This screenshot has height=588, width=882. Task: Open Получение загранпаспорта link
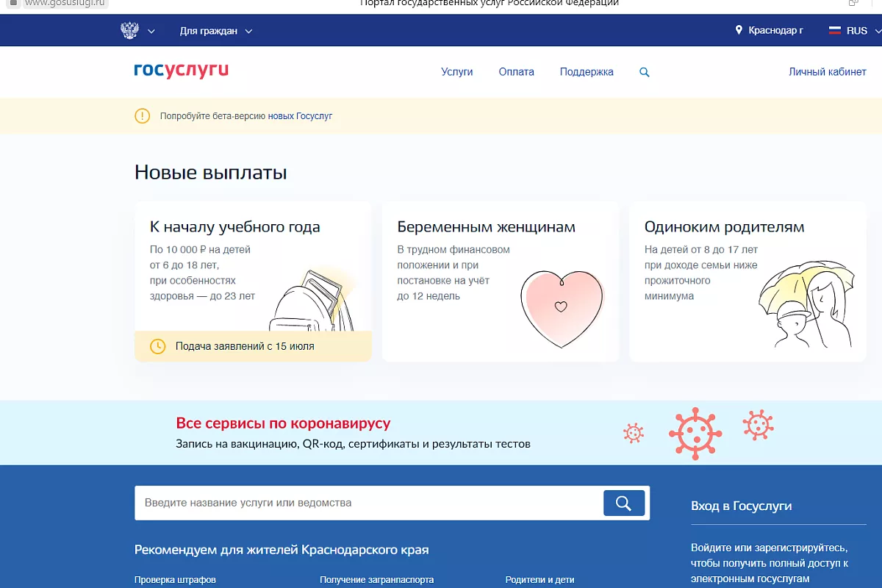tap(377, 580)
